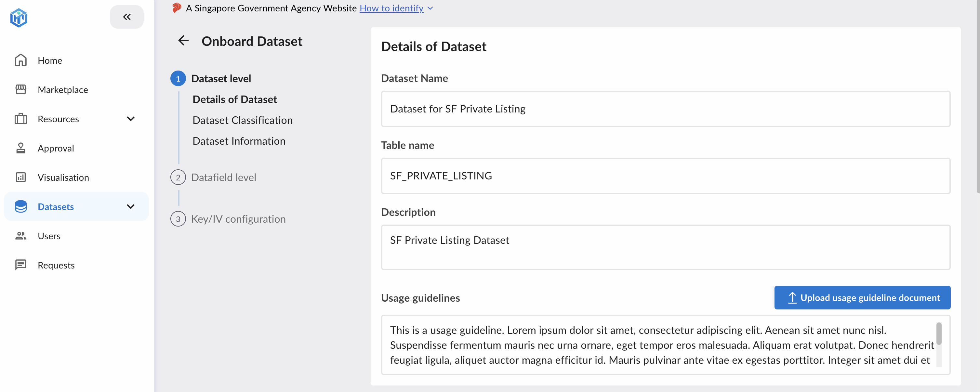
Task: Click the step 1 circle for Dataset level
Action: click(x=178, y=78)
